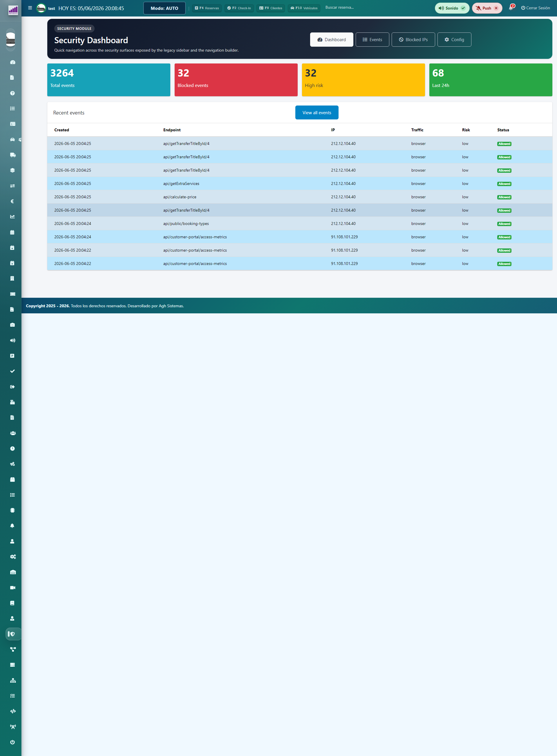Click the Last 24h green card
557x756 pixels.
pos(491,80)
